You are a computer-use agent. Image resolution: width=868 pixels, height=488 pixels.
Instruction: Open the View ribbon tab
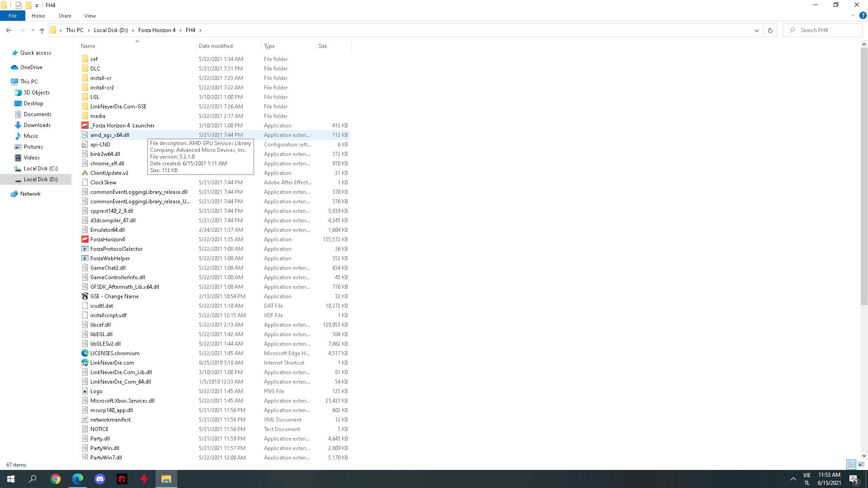pyautogui.click(x=90, y=16)
